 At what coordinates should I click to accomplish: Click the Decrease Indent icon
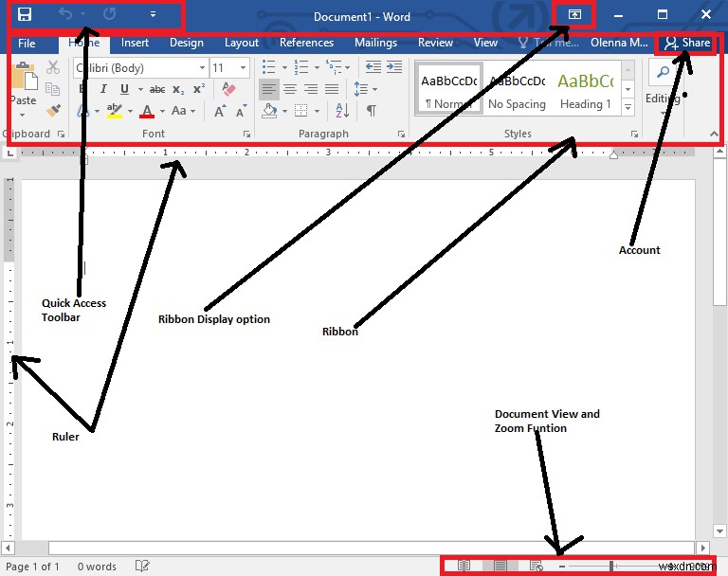373,67
